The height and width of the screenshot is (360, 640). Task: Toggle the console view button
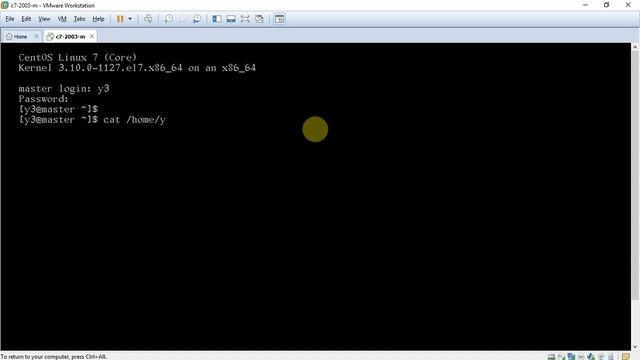(280, 19)
